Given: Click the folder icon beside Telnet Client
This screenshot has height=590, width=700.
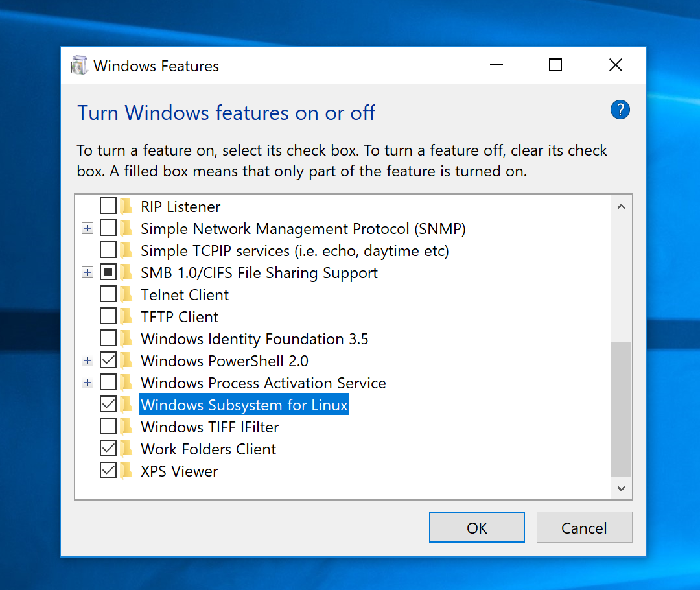Looking at the screenshot, I should pyautogui.click(x=126, y=295).
